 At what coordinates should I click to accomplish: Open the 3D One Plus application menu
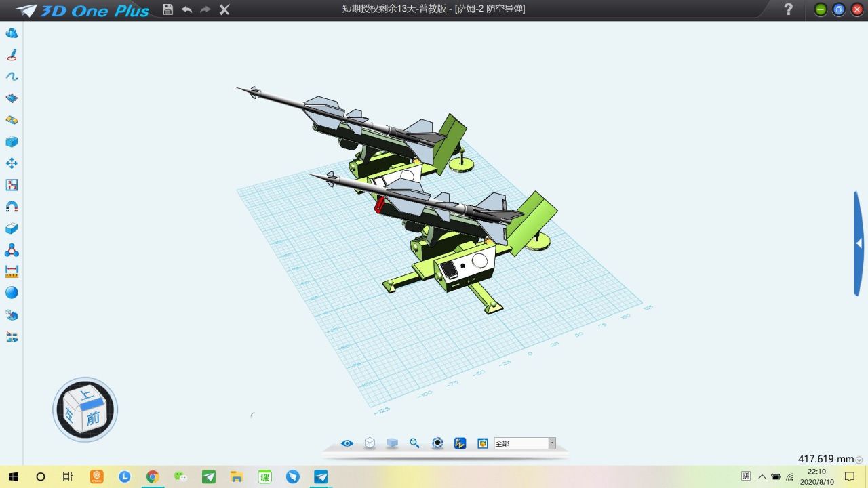click(x=83, y=10)
